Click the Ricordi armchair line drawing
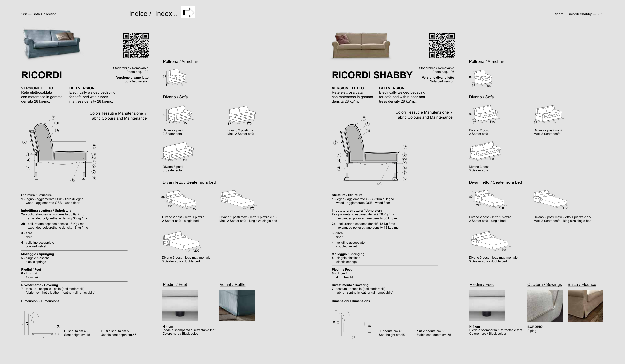Viewport: 625px width, 364px height. pyautogui.click(x=177, y=76)
